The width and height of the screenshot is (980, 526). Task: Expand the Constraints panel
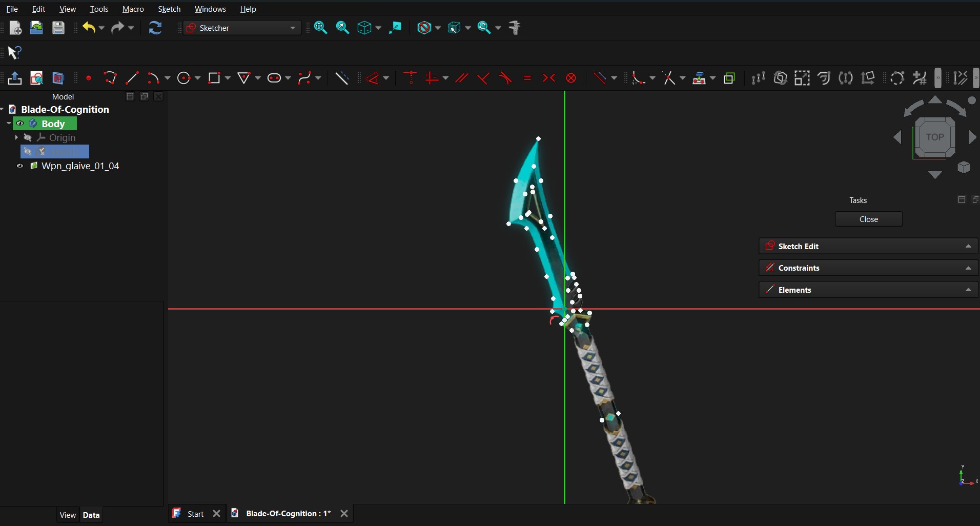868,268
